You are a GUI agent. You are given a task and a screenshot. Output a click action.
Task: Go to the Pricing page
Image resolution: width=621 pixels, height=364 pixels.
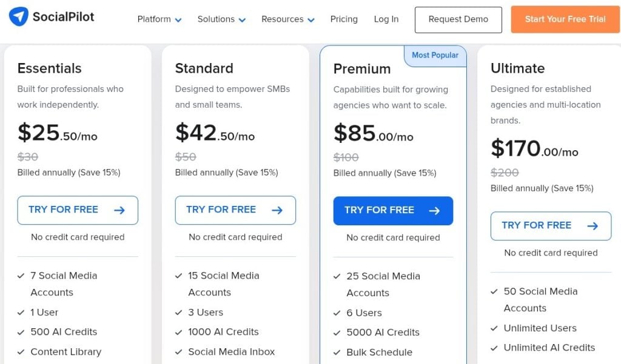344,19
